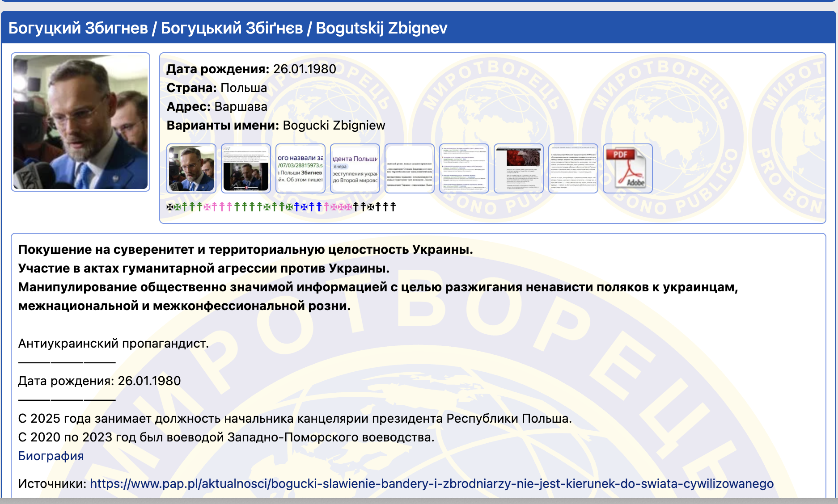Click 'Страна: Польша' text
This screenshot has width=838, height=504.
pyautogui.click(x=217, y=88)
